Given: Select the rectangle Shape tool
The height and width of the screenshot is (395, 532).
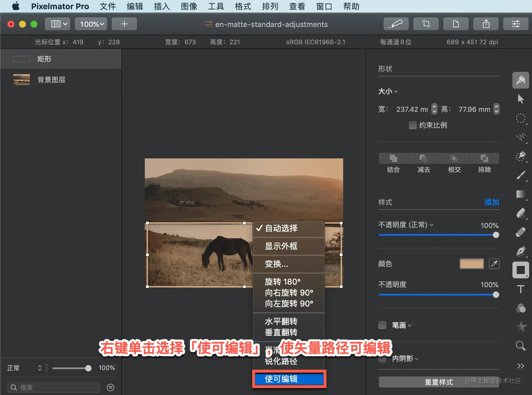Looking at the screenshot, I should [521, 270].
